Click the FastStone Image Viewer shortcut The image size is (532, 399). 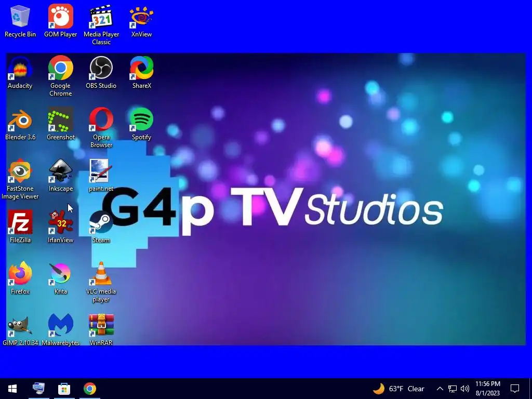point(20,179)
